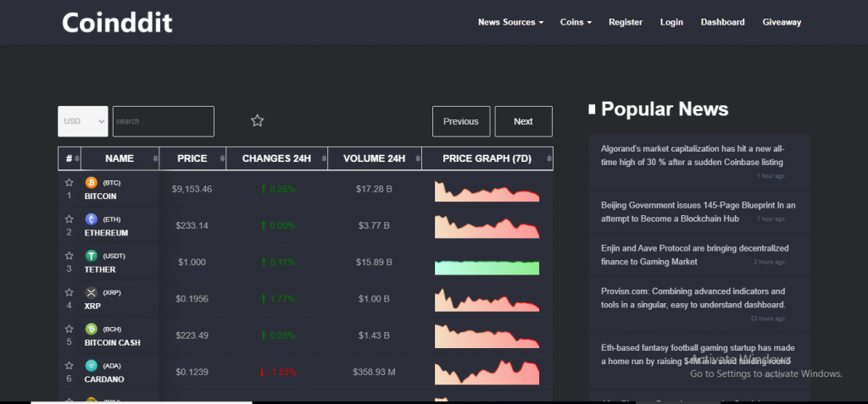Image resolution: width=868 pixels, height=404 pixels.
Task: Click Cardano 7-day price graph
Action: tap(487, 373)
